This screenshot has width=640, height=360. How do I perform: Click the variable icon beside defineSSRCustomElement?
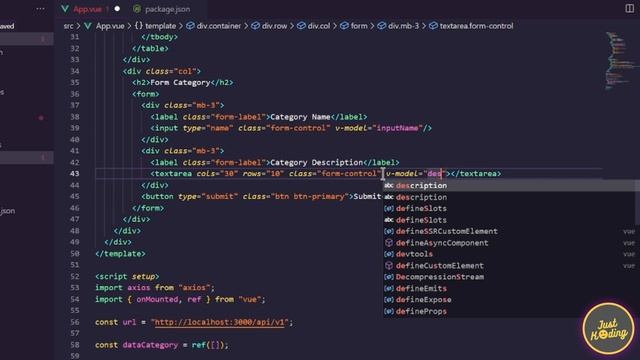(x=389, y=231)
